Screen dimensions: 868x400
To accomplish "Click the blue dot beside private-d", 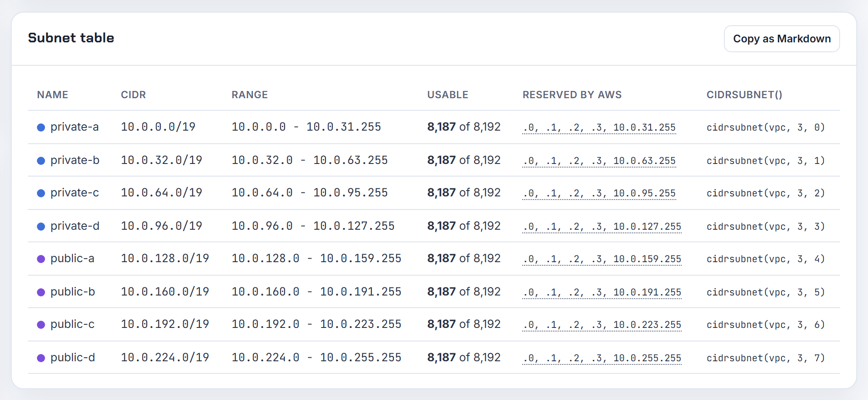I will [41, 227].
